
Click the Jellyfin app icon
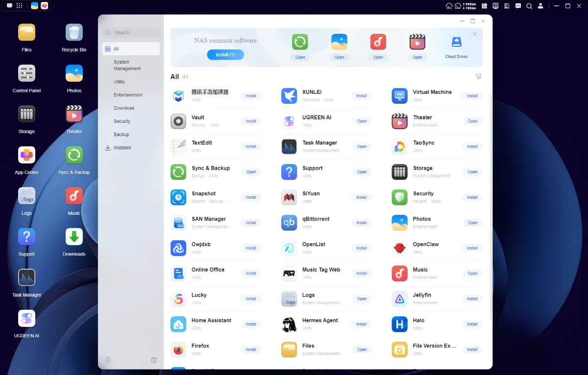pos(400,299)
